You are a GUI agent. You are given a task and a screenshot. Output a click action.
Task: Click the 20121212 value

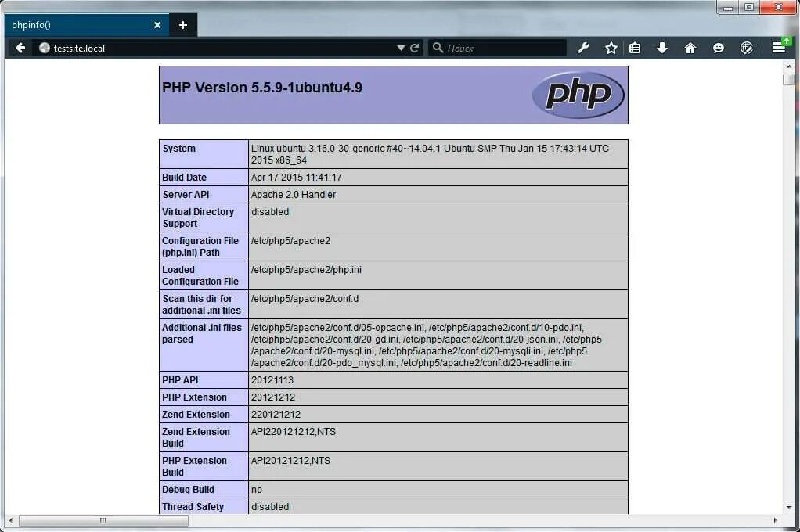click(273, 397)
